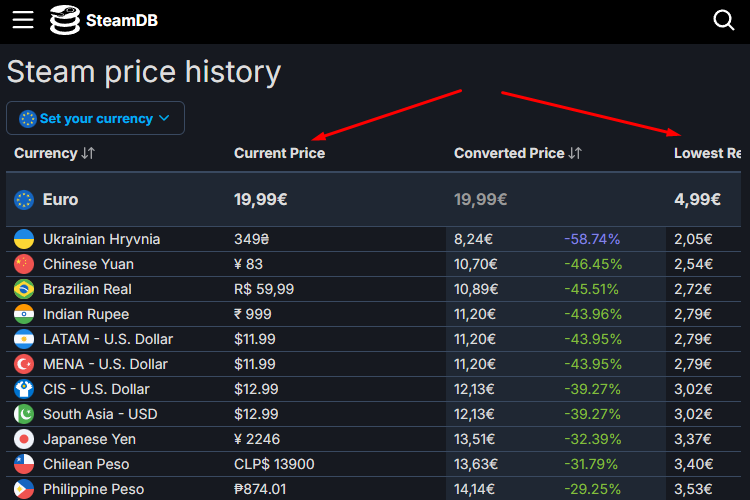Click the Indian Rupee flag icon

coord(24,314)
